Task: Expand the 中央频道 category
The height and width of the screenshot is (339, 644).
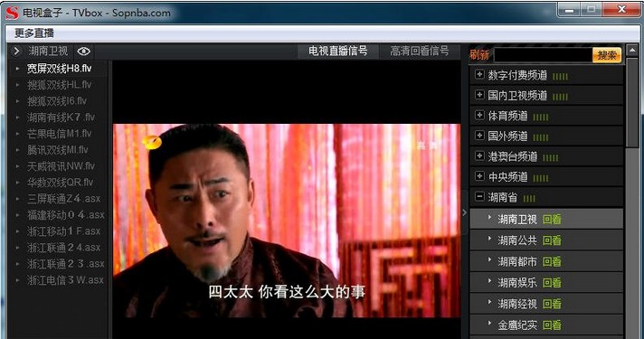Action: [x=479, y=176]
